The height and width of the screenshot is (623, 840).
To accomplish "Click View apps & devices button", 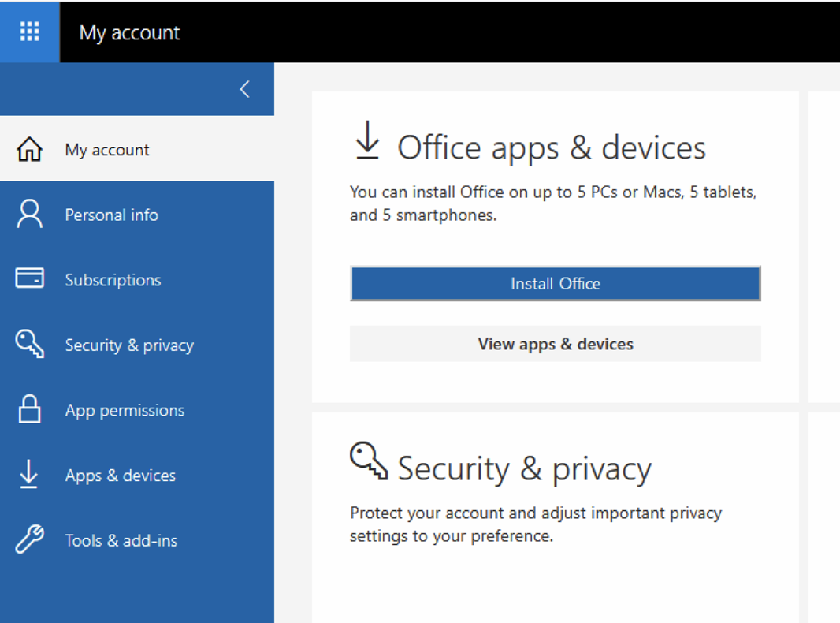I will (555, 344).
